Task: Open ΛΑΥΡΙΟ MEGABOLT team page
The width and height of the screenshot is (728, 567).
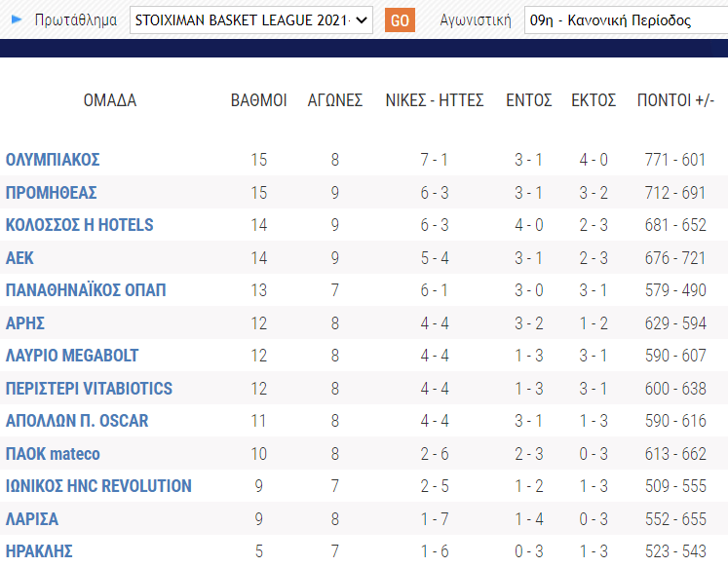Action: 72,356
